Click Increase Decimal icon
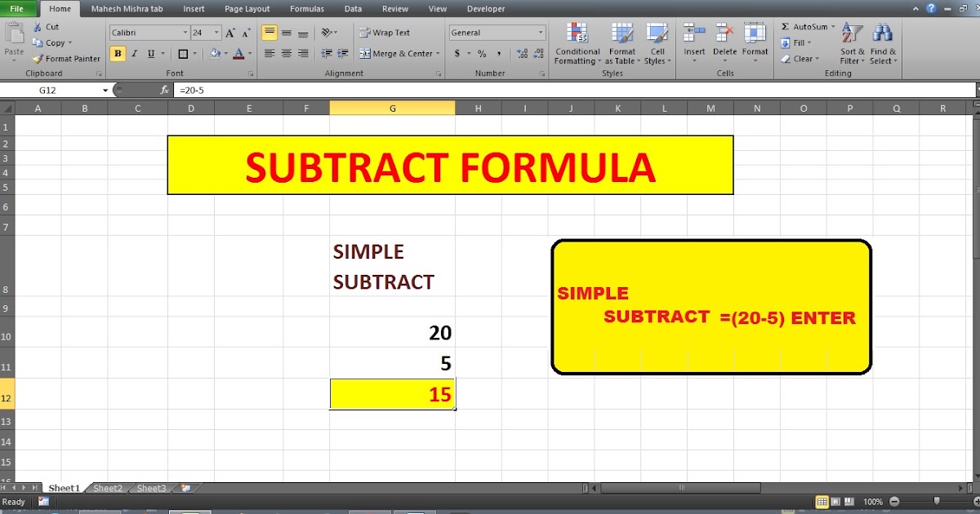The image size is (980, 514). click(x=521, y=52)
